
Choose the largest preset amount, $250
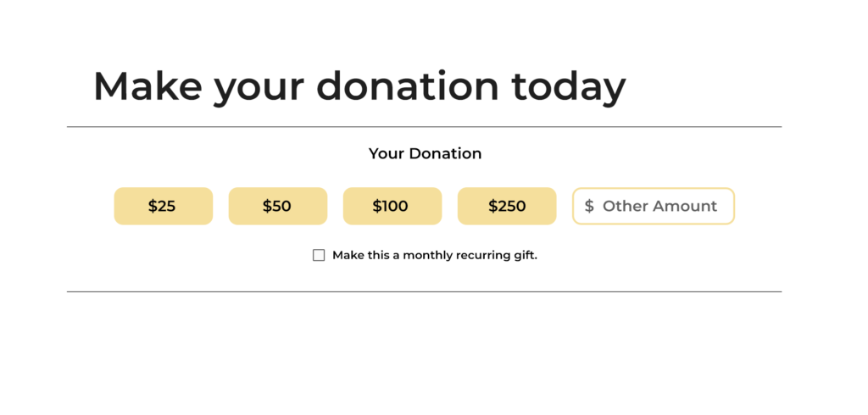507,206
